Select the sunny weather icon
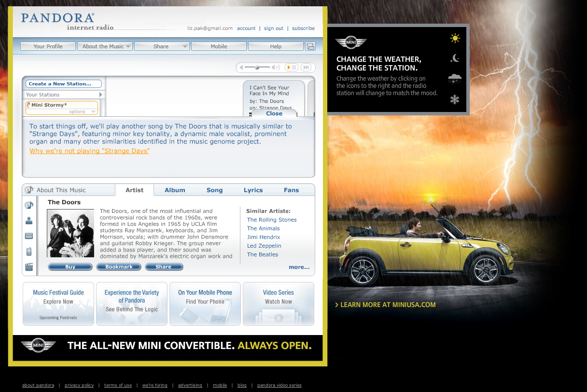The width and height of the screenshot is (587, 392). pyautogui.click(x=455, y=38)
